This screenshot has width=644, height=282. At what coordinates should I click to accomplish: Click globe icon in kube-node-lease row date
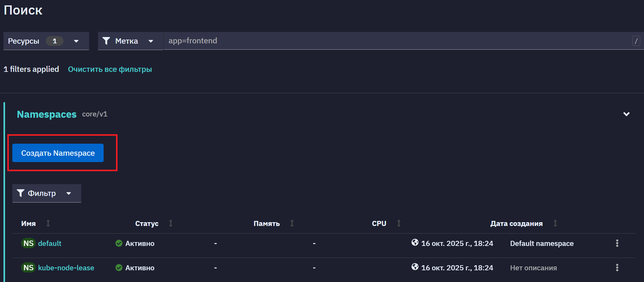(415, 267)
